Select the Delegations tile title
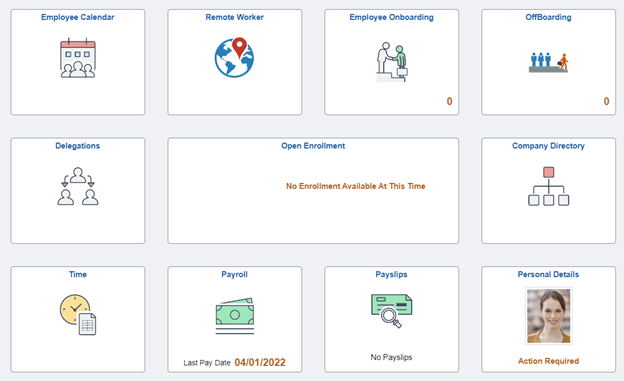The height and width of the screenshot is (381, 624). [78, 146]
